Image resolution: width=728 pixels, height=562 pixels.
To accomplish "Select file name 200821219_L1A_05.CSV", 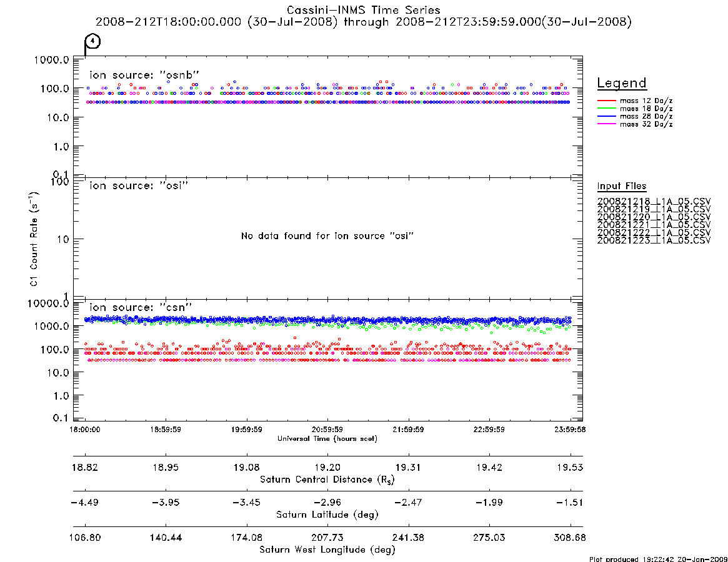I will 654,209.
